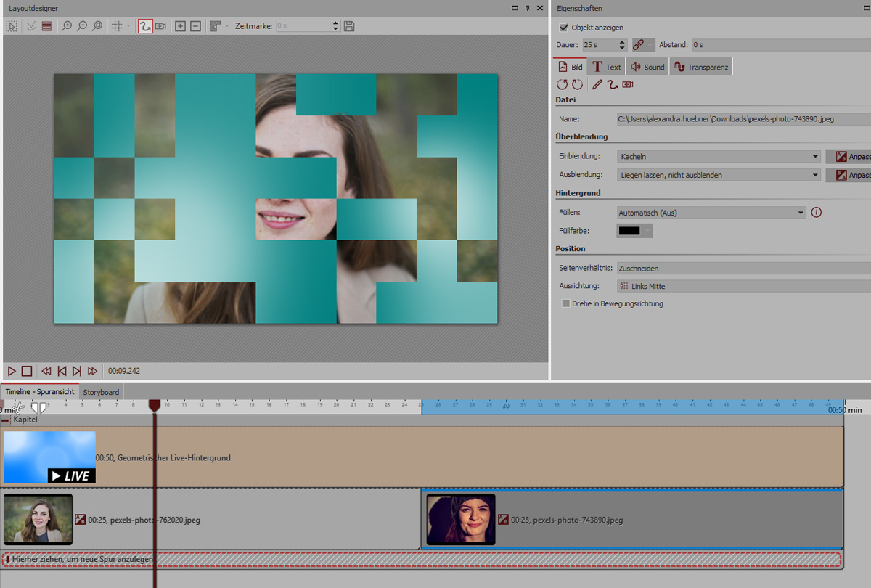Switch to the Storyboard tab
Screen dimensions: 871x588
click(101, 392)
